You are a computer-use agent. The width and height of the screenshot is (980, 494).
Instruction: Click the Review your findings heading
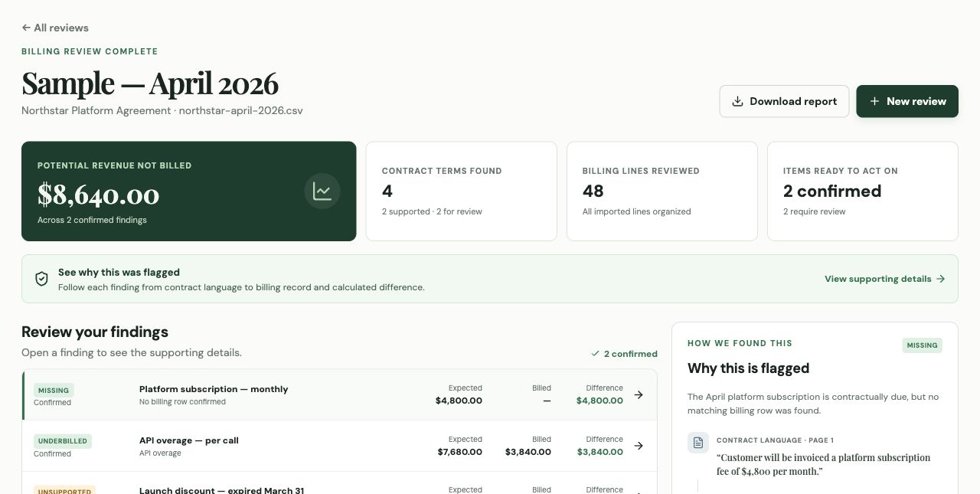pos(95,332)
